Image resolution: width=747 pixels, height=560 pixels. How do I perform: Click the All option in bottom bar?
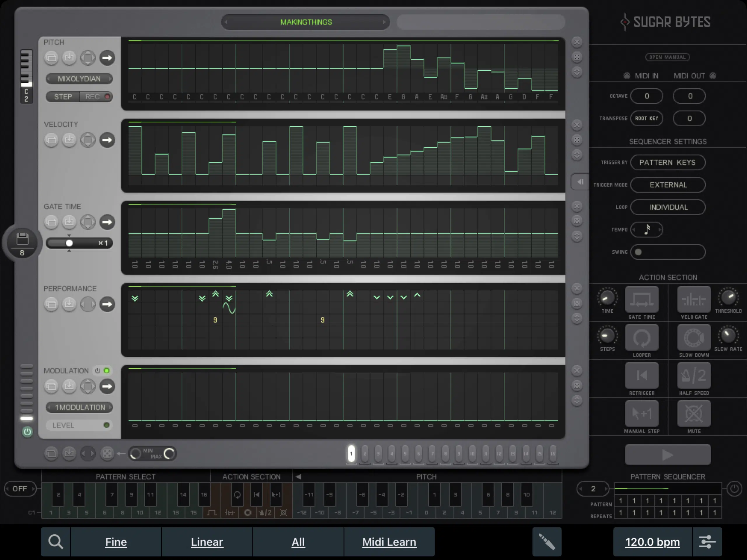click(x=298, y=542)
